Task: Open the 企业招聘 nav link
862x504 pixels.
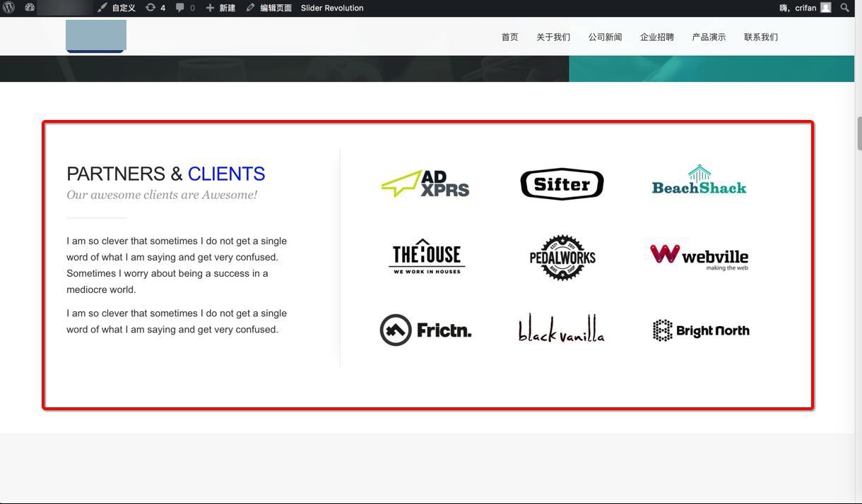Action: point(657,37)
